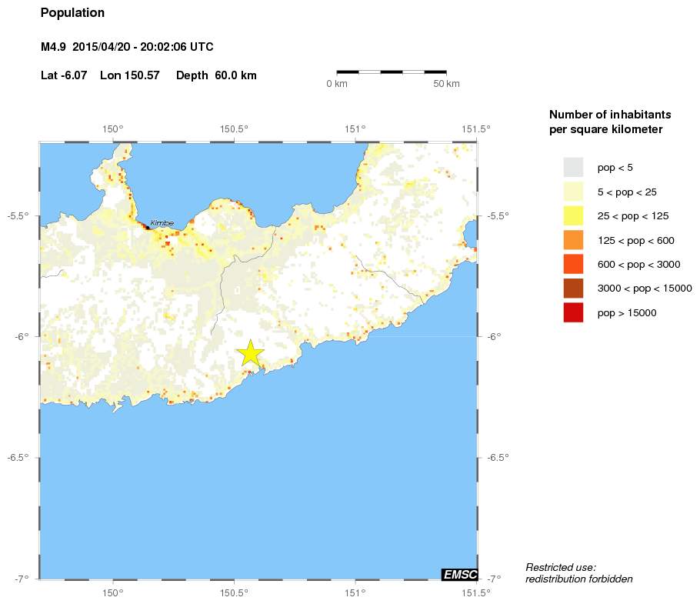Click the '0 km' scale bar label
The image size is (700, 604).
337,84
